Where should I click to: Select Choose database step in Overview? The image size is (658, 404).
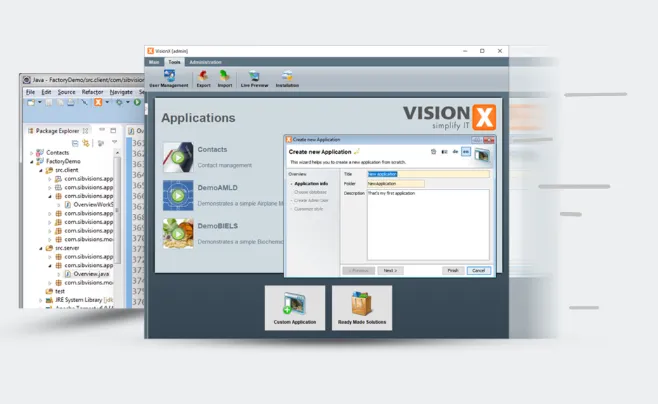[310, 192]
